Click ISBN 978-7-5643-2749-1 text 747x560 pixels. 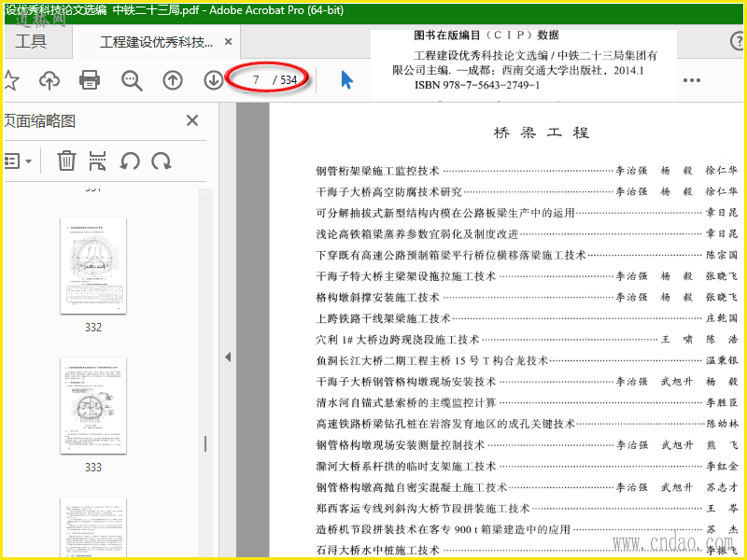pyautogui.click(x=477, y=85)
